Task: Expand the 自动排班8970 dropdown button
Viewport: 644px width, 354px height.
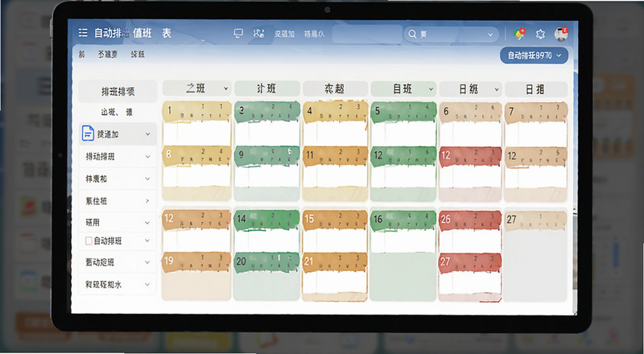Action: 534,56
